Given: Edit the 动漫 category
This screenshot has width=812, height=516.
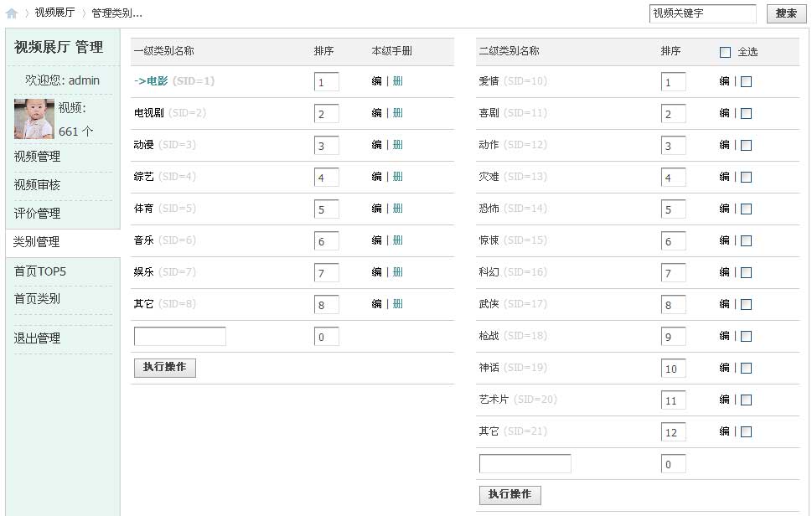Looking at the screenshot, I should tap(376, 145).
